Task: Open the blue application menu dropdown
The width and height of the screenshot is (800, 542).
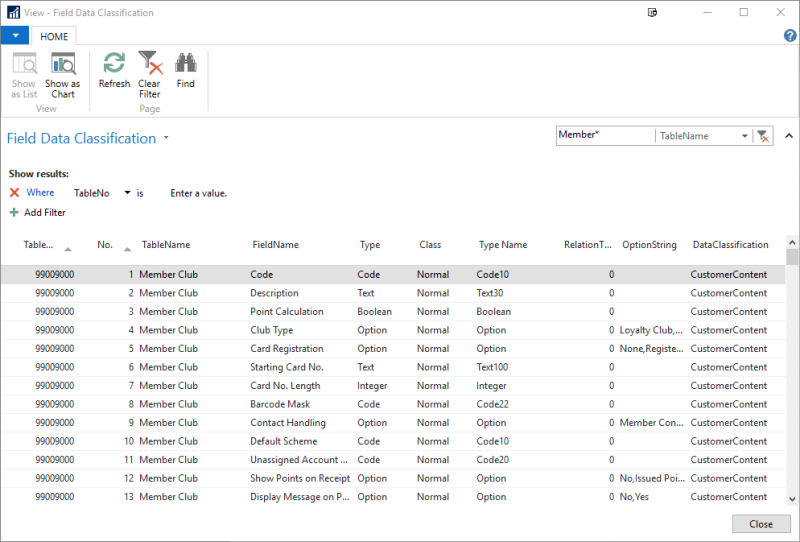Action: [x=16, y=35]
